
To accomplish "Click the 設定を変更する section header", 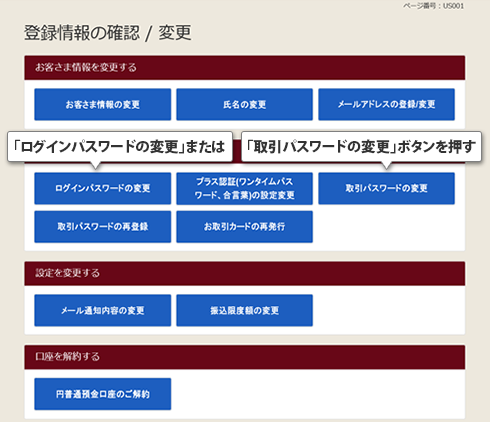I will pyautogui.click(x=245, y=274).
